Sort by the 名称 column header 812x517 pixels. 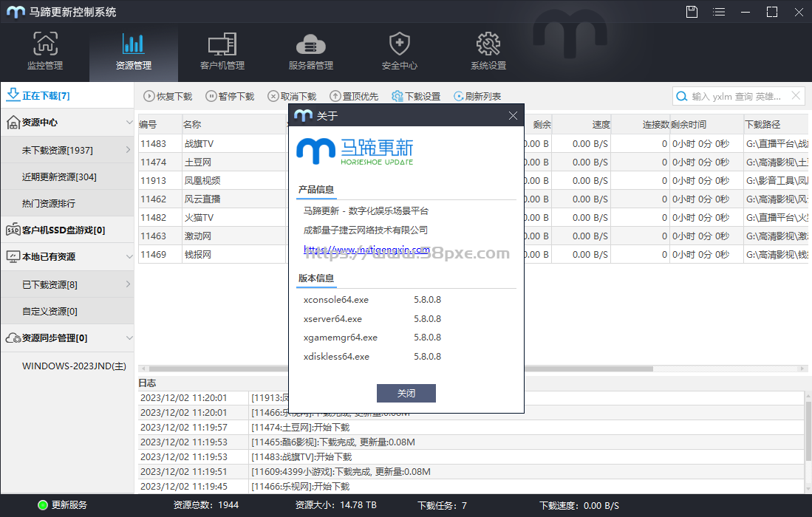point(234,124)
